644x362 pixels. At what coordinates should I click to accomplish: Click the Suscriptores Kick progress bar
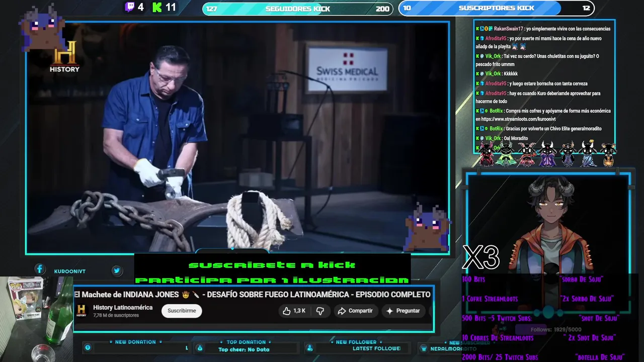point(497,8)
